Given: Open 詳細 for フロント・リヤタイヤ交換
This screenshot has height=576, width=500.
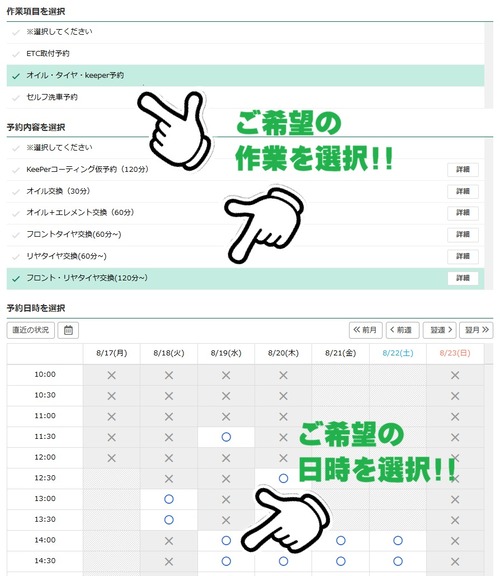Looking at the screenshot, I should click(x=463, y=278).
